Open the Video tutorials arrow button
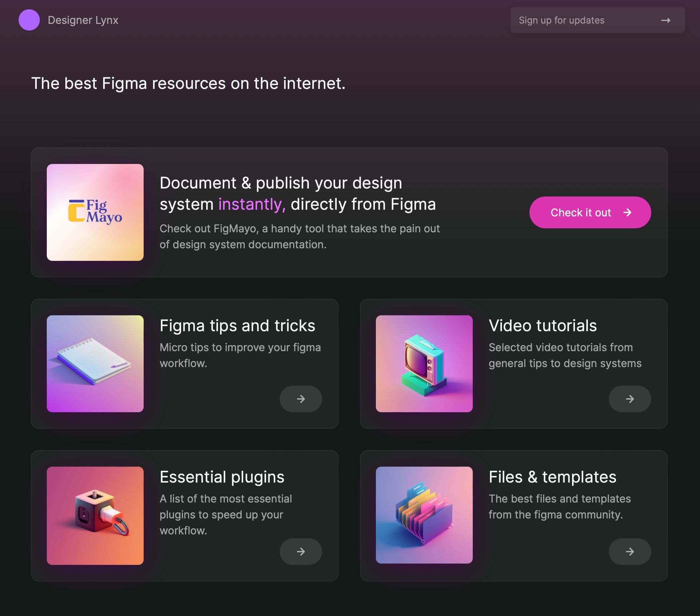This screenshot has width=700, height=616. click(x=630, y=399)
